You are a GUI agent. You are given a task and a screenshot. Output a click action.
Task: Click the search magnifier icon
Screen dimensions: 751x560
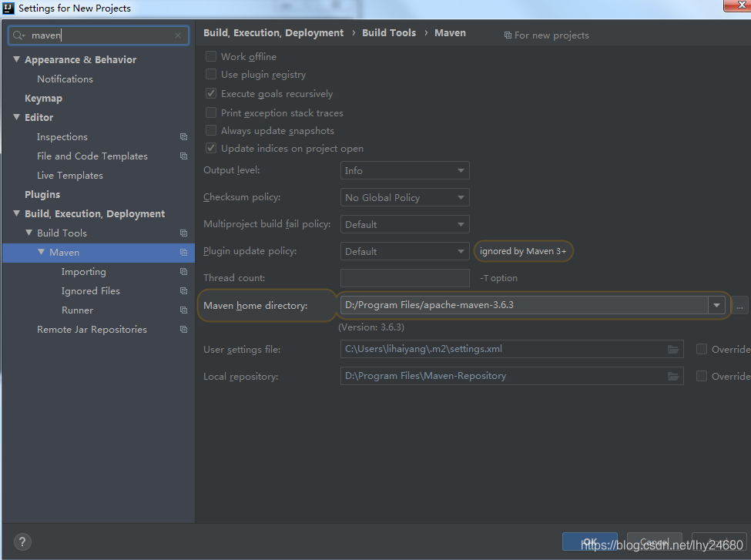coord(18,35)
